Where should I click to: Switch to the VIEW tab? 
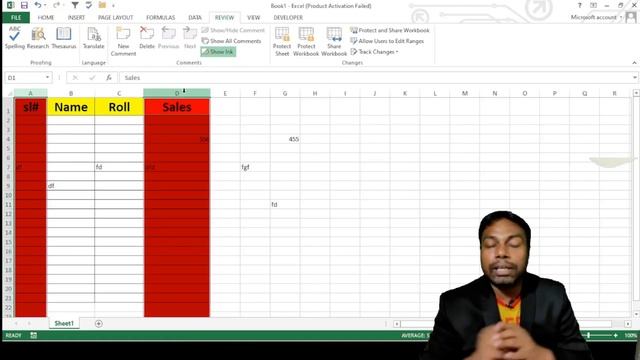point(253,18)
